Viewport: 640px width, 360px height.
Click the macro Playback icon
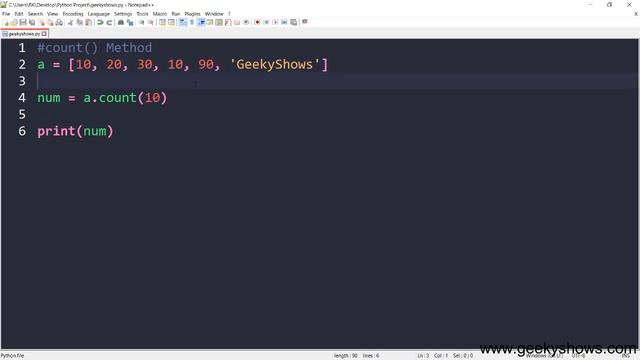coord(275,22)
